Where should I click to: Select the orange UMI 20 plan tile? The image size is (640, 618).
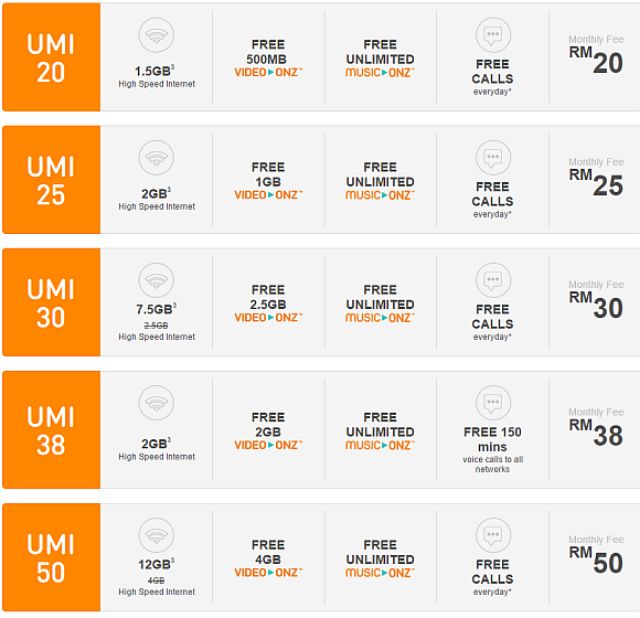(51, 57)
